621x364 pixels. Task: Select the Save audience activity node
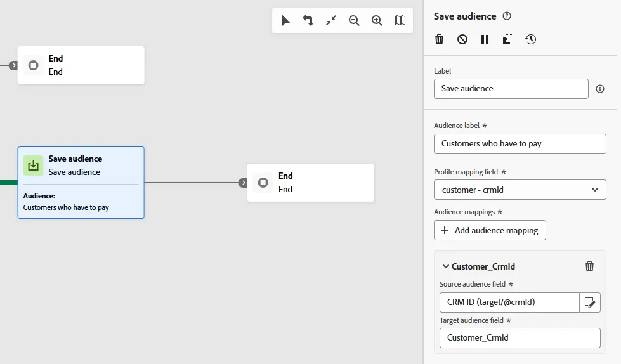(x=81, y=183)
